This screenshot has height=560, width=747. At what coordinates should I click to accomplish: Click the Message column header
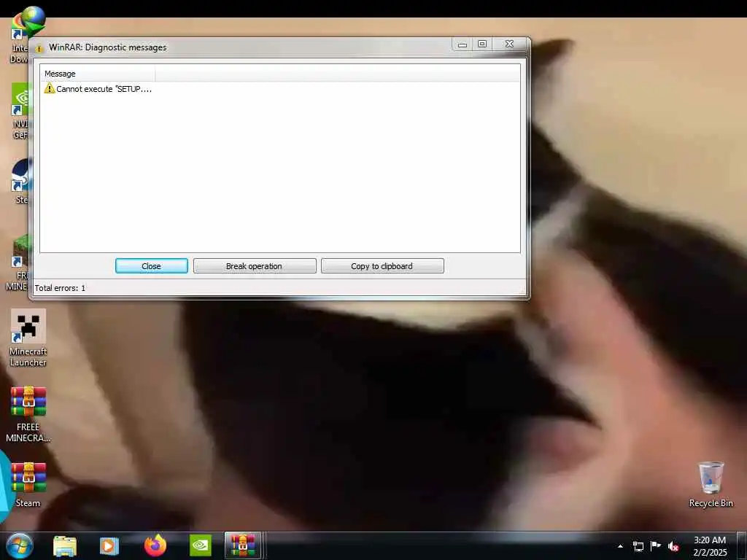(x=98, y=74)
